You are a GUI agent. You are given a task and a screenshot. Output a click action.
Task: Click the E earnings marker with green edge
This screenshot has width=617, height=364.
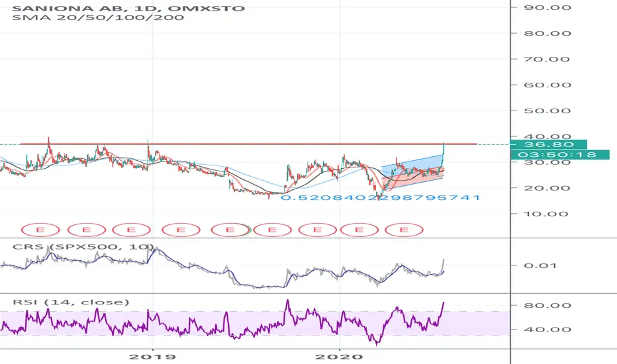[230, 230]
